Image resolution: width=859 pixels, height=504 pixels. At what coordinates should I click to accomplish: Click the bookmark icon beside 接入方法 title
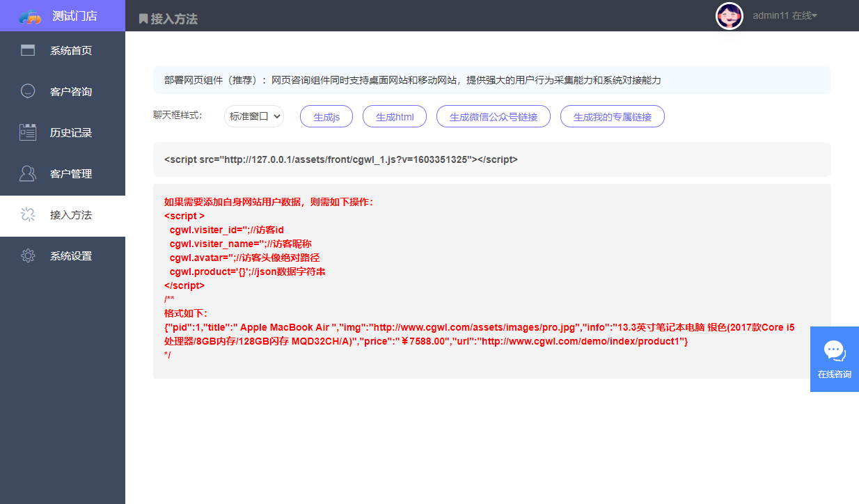tap(143, 19)
